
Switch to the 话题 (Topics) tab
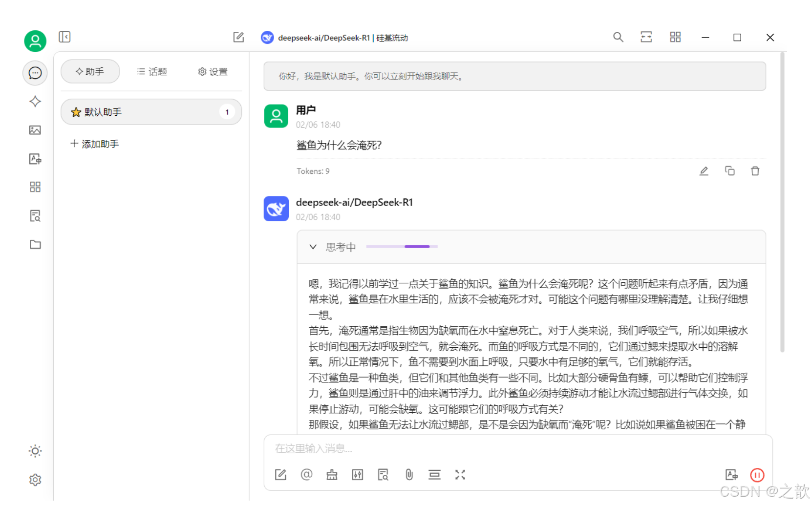pos(152,71)
